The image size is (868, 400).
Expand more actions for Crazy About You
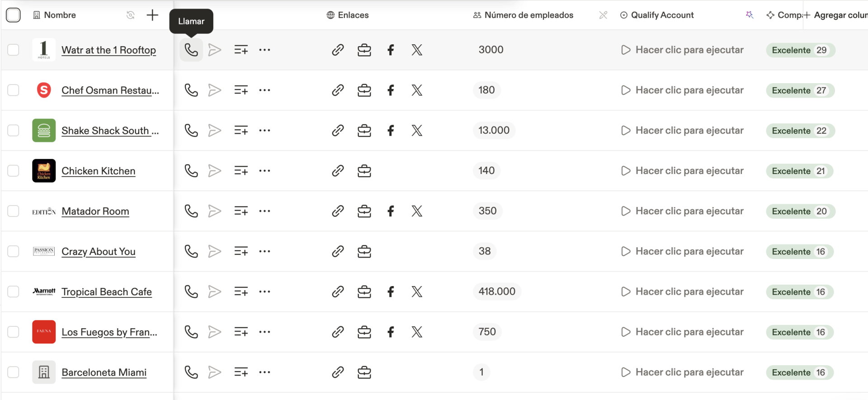(264, 251)
